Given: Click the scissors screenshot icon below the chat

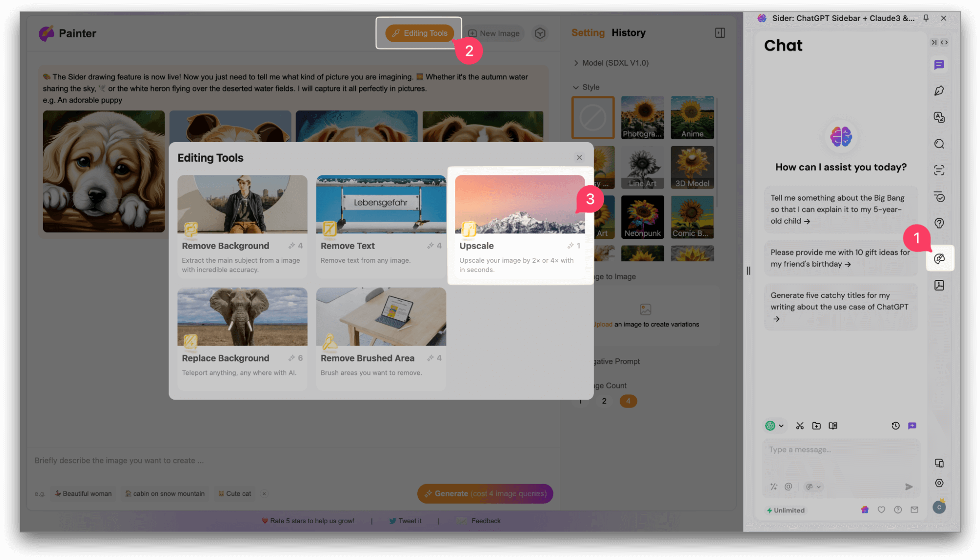Looking at the screenshot, I should tap(800, 426).
